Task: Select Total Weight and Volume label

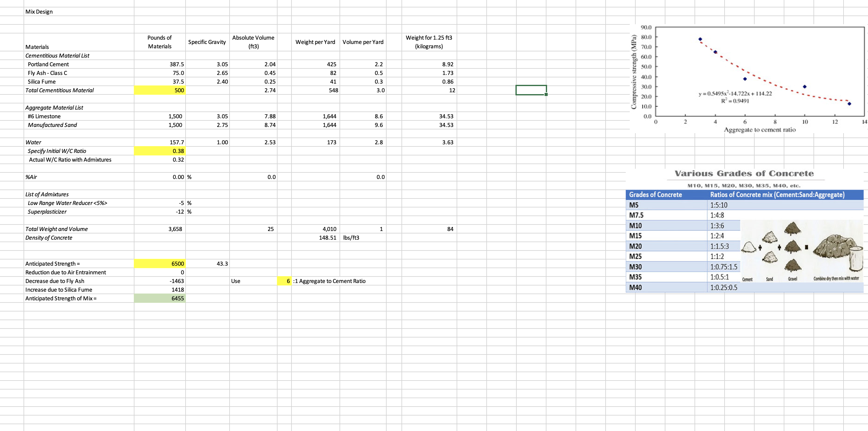Action: 79,229
